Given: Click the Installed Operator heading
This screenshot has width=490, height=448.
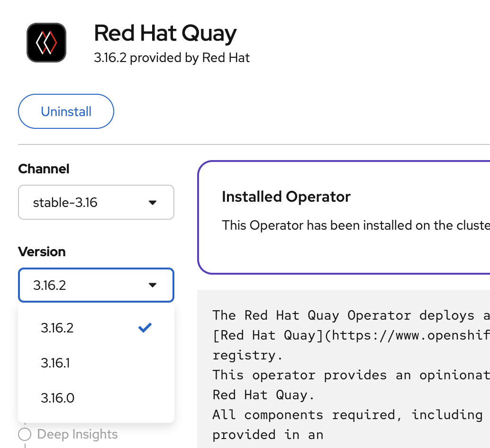Looking at the screenshot, I should pyautogui.click(x=286, y=197).
